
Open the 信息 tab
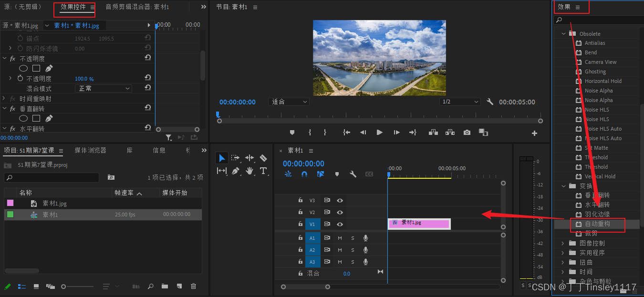[x=159, y=150]
